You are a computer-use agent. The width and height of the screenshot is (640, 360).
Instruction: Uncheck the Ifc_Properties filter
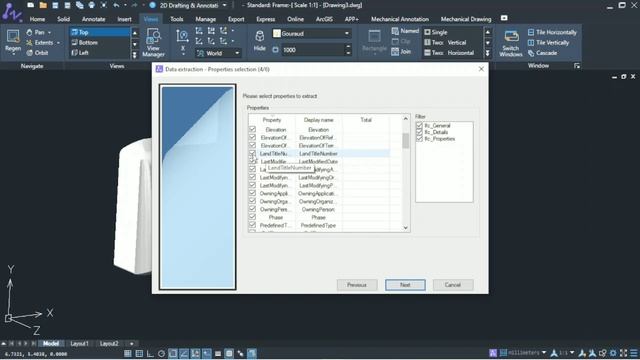(419, 139)
